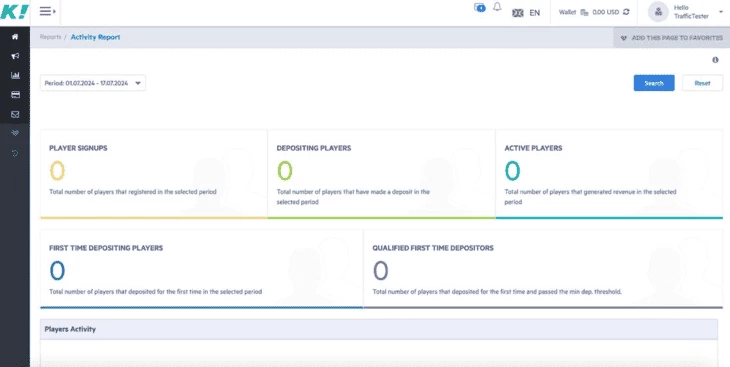Click the Active Players description text

(x=590, y=197)
